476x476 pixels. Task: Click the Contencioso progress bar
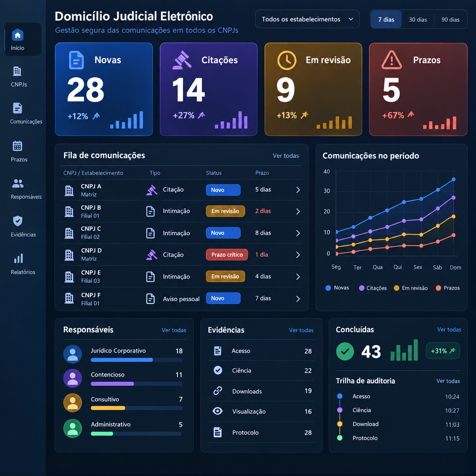pos(137,384)
